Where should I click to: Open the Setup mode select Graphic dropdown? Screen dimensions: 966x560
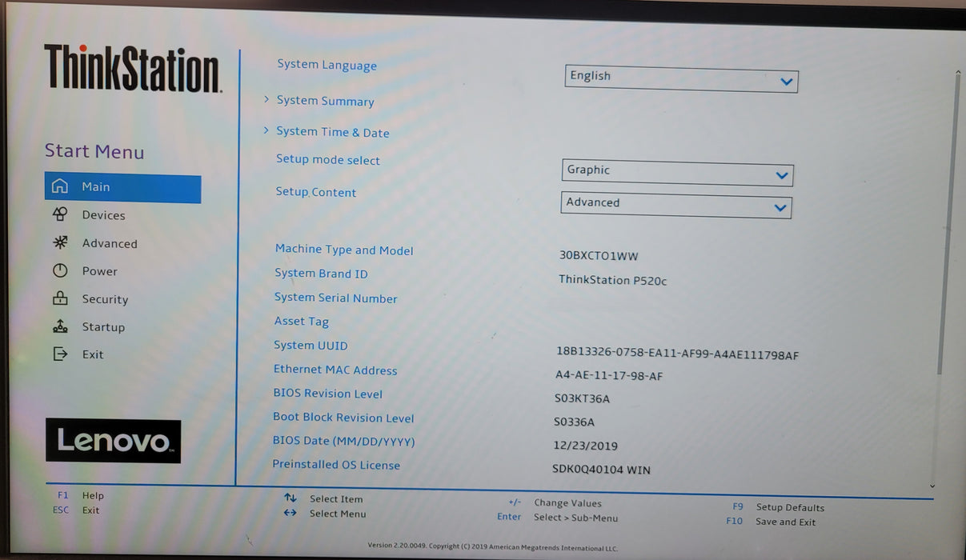(x=677, y=172)
